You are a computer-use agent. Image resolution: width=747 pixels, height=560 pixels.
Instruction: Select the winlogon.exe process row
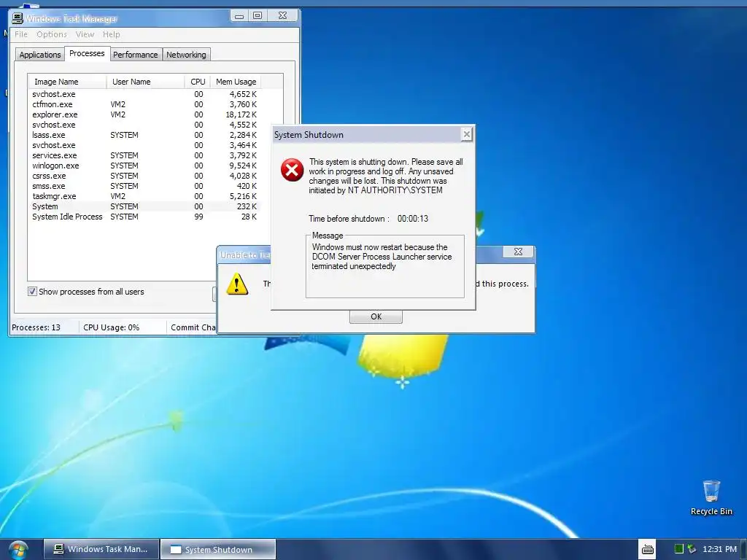tap(144, 166)
